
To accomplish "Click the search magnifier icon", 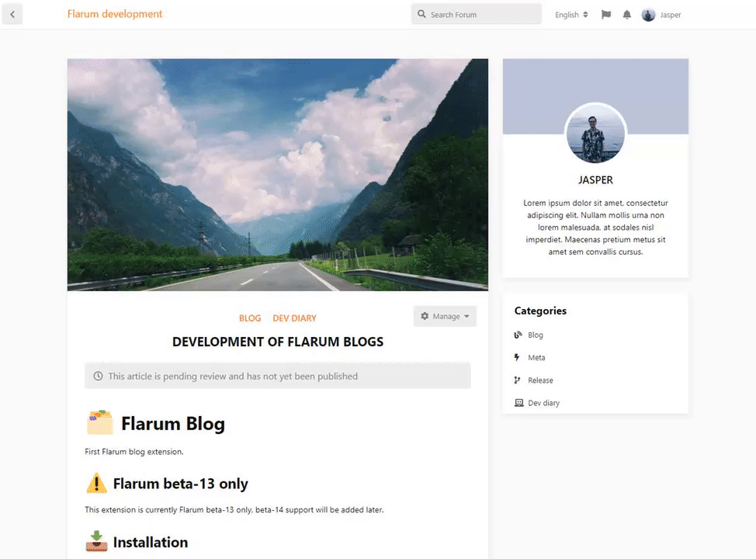I will [421, 14].
